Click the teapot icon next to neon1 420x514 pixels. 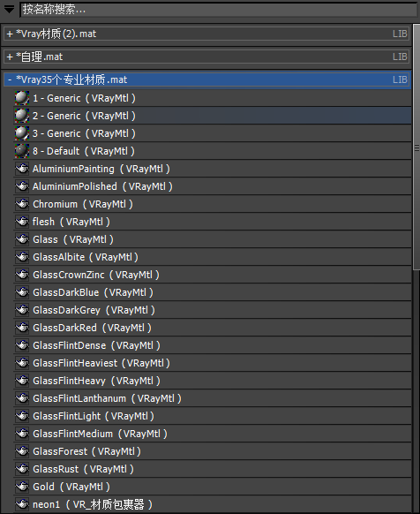(22, 505)
